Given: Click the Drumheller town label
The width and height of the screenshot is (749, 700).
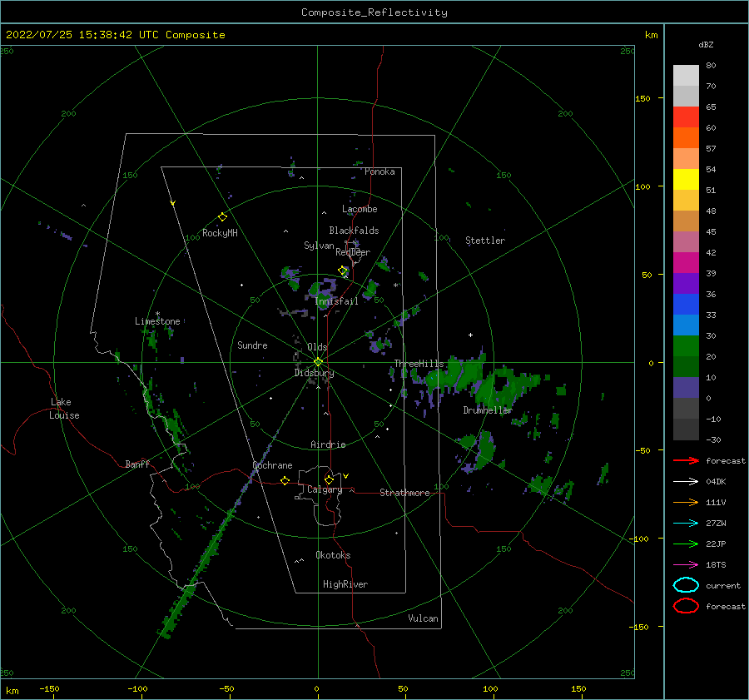Looking at the screenshot, I should 488,410.
